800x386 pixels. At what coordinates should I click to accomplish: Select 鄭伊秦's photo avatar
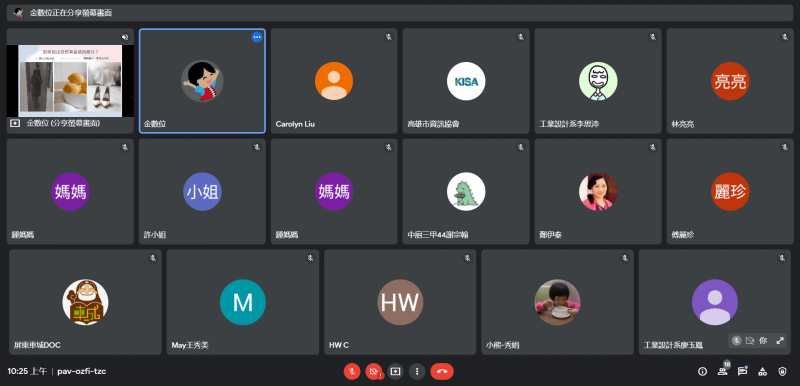click(598, 192)
